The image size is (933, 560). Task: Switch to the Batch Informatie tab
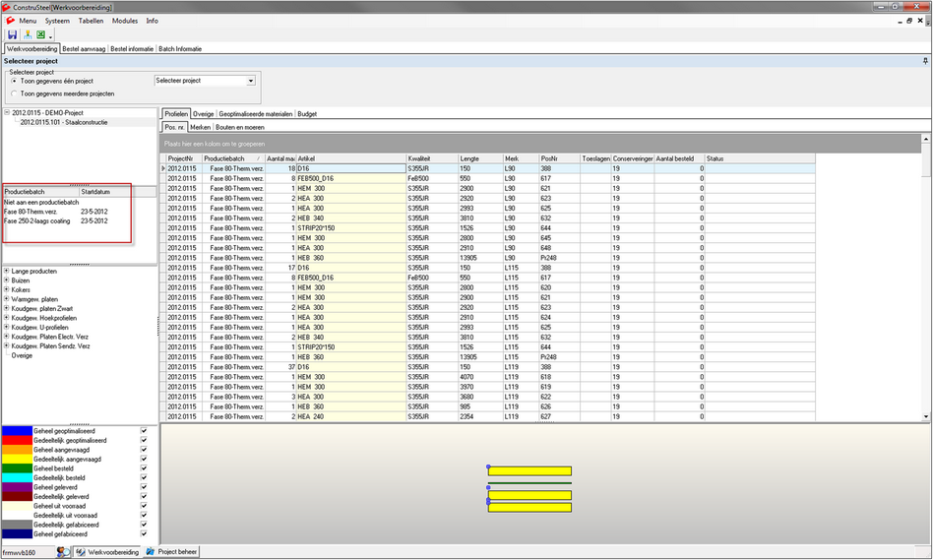(x=180, y=49)
